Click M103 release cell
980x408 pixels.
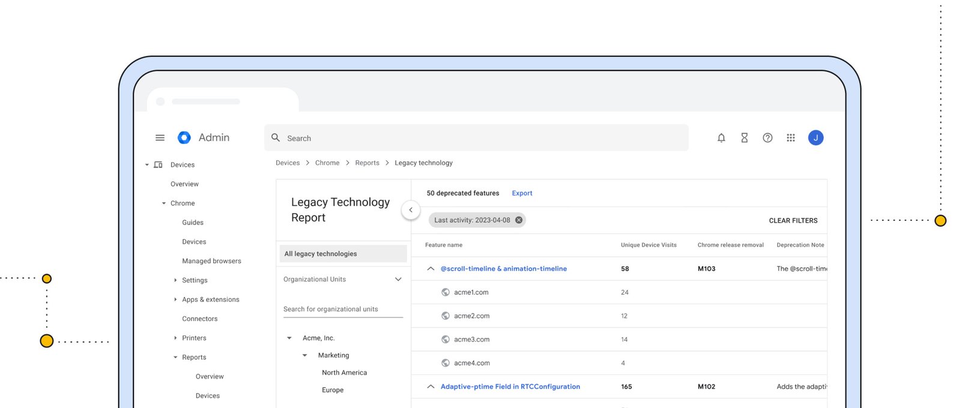coord(707,269)
